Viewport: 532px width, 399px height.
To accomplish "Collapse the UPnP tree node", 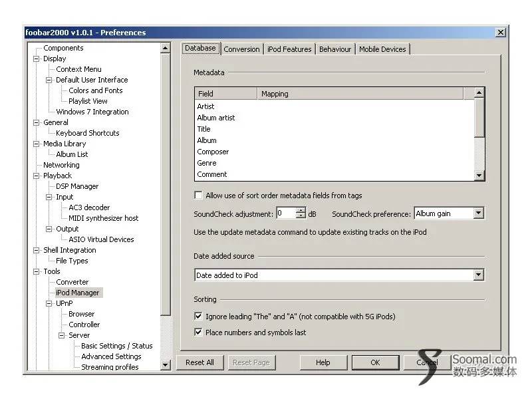I will [49, 303].
